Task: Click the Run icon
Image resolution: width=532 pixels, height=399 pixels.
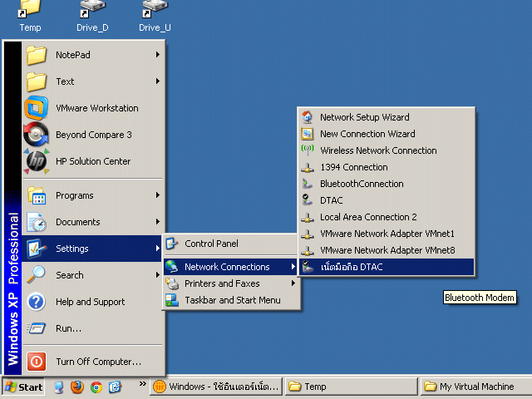Action: pyautogui.click(x=36, y=328)
